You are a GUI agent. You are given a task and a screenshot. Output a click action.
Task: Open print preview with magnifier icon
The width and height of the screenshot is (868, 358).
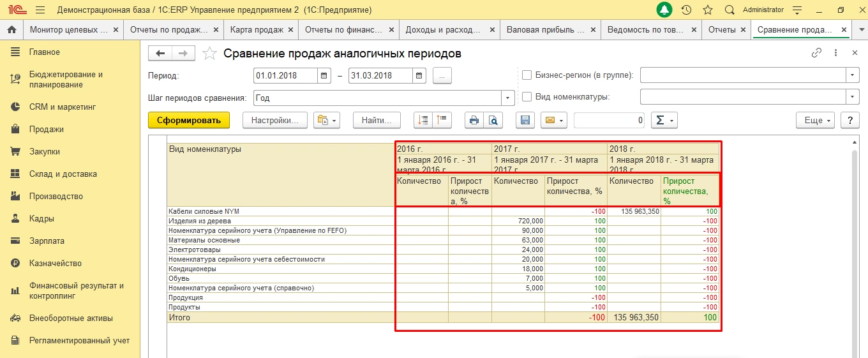(x=493, y=120)
